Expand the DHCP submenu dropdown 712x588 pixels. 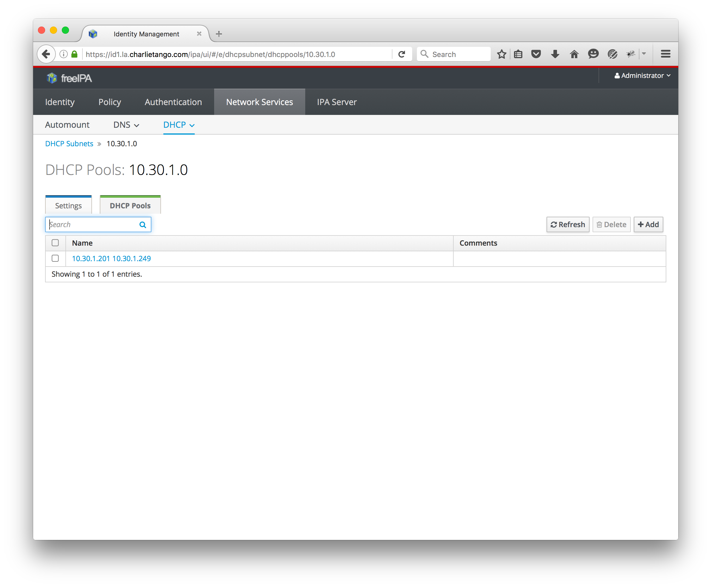tap(179, 125)
